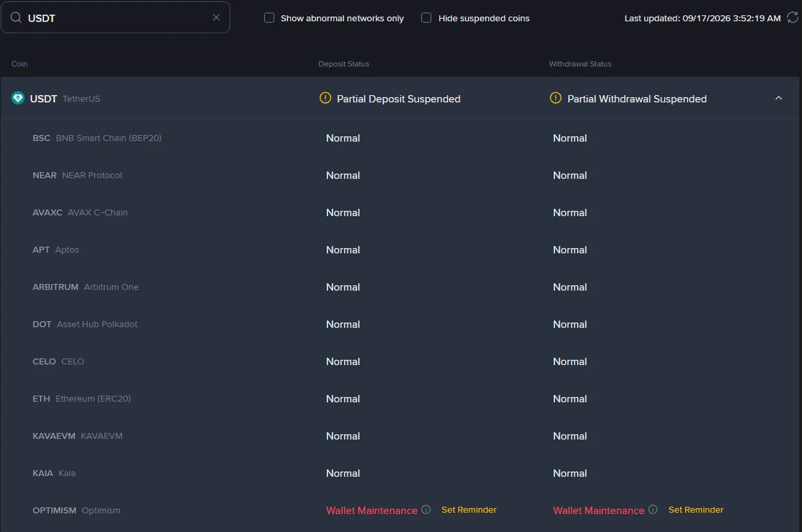
Task: Click Optimism withdrawal Wallet Maintenance status
Action: (x=599, y=511)
